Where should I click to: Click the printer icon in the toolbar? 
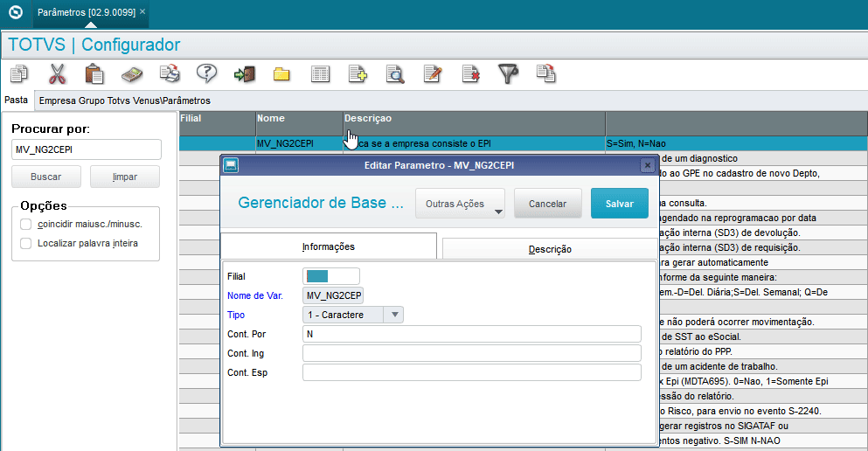point(170,73)
